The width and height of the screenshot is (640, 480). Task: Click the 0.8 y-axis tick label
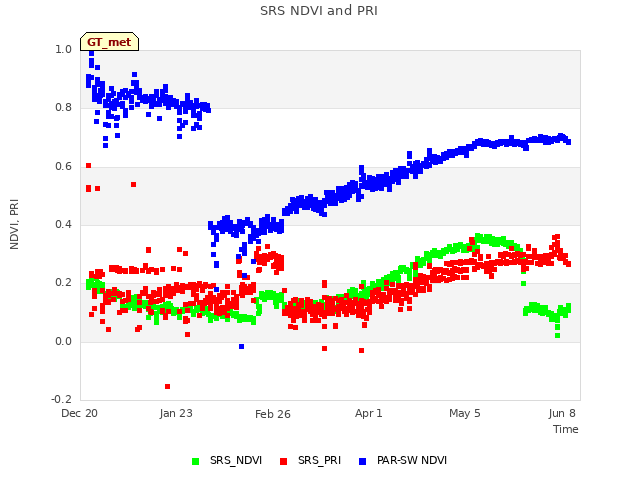pyautogui.click(x=63, y=108)
